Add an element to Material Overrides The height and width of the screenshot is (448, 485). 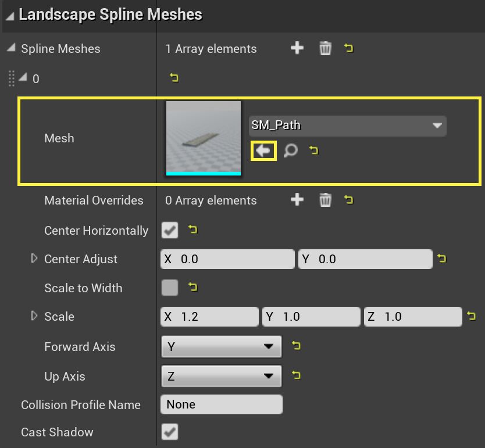[x=297, y=200]
